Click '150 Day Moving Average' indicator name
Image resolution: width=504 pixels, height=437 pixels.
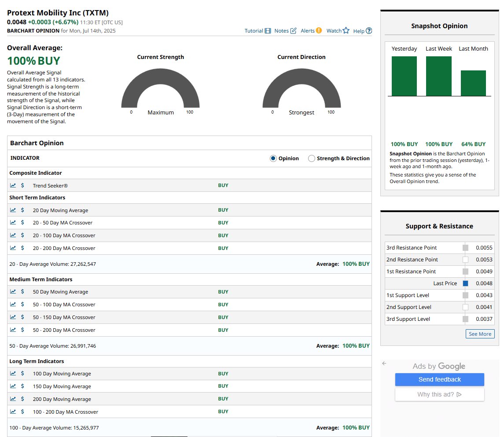(62, 386)
